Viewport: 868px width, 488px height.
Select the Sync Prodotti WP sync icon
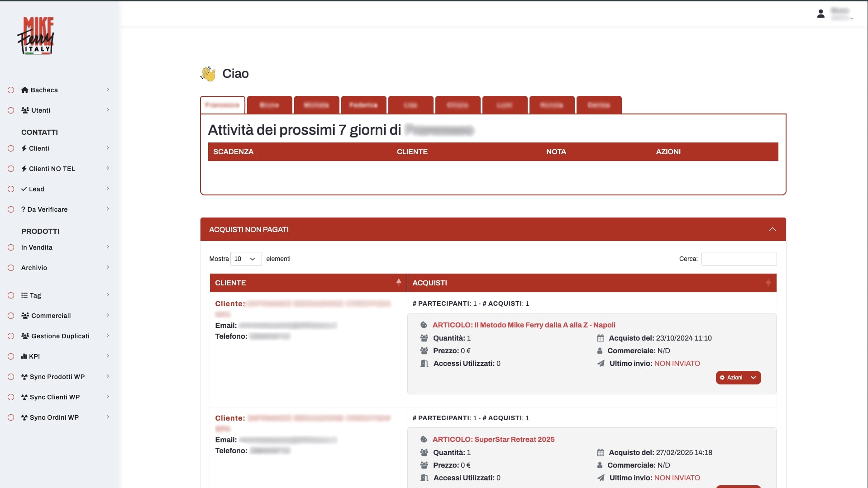[24, 376]
